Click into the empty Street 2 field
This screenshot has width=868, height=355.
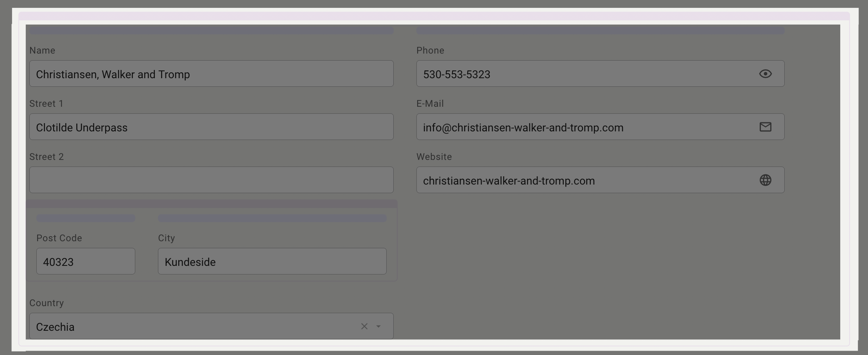point(211,180)
